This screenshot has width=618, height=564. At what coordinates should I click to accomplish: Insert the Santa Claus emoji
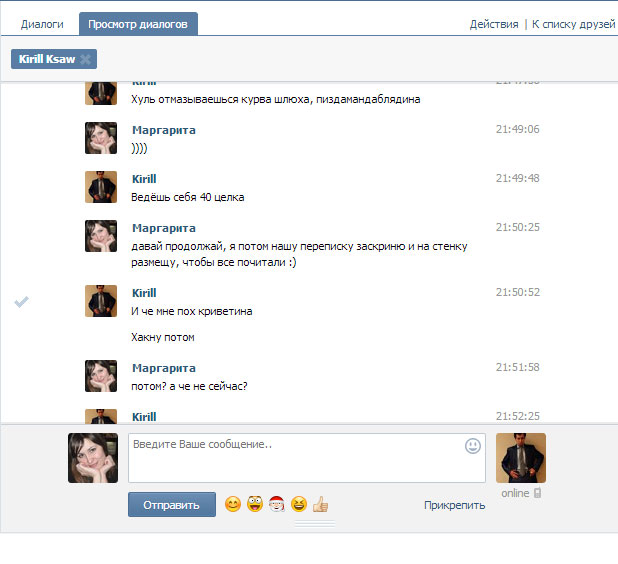coord(277,504)
